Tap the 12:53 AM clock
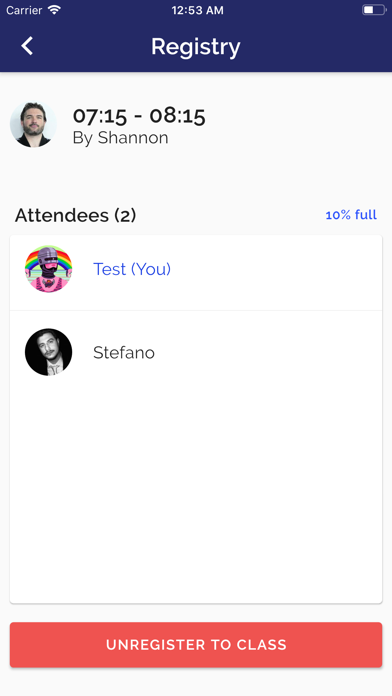 (197, 10)
